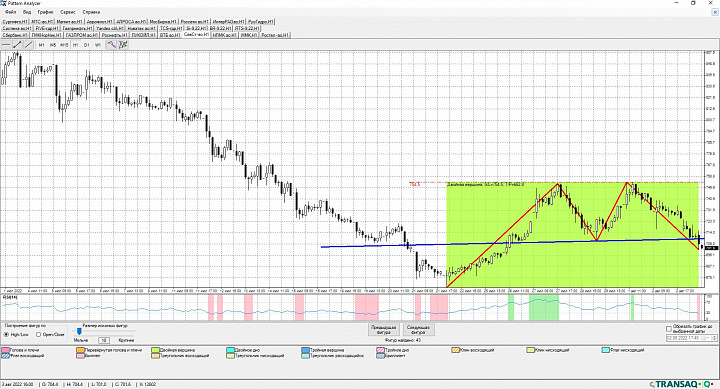720x389 pixels.
Task: Click the Треугольник расходящийся light cyan swatch
Action: (305, 355)
